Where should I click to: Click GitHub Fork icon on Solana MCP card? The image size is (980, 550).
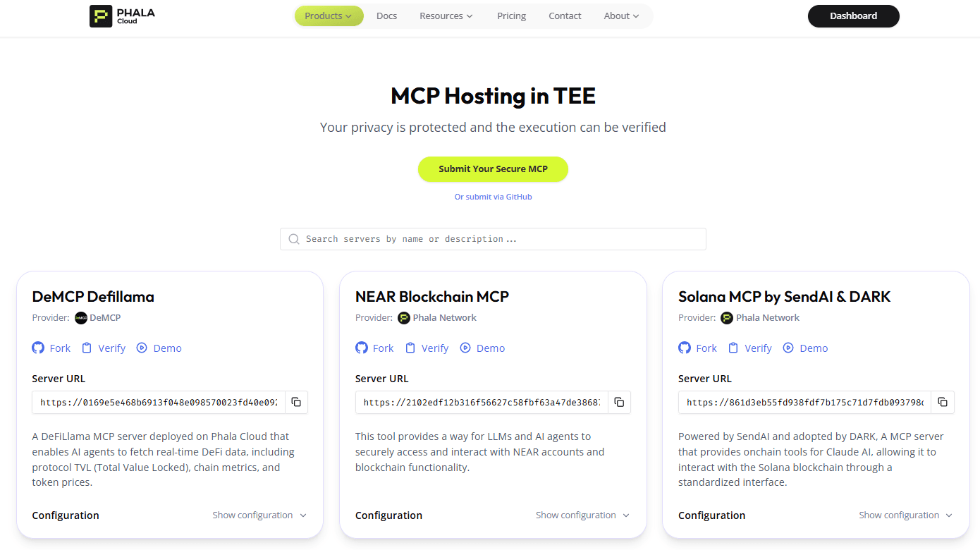click(685, 348)
